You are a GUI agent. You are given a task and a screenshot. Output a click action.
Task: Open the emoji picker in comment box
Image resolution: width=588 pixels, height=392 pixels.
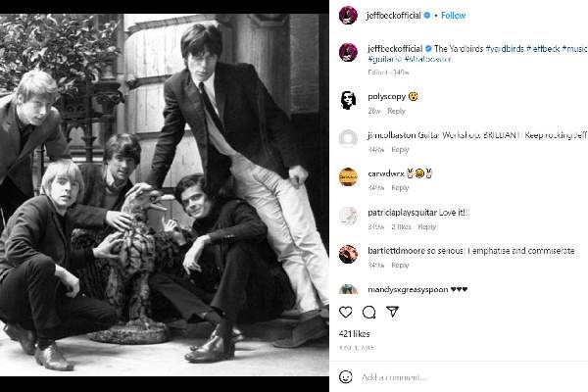(x=346, y=376)
